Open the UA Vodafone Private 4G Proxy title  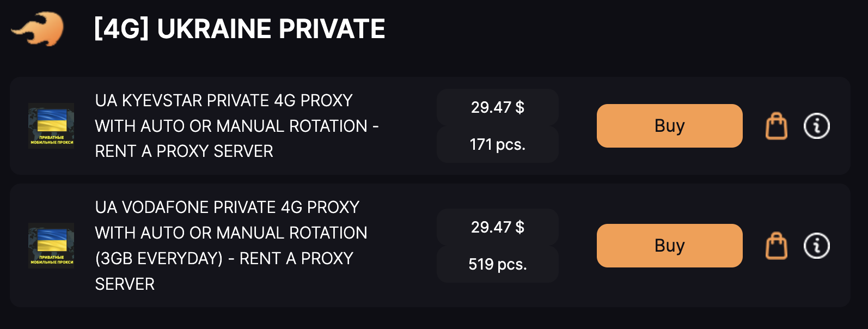pyautogui.click(x=227, y=208)
